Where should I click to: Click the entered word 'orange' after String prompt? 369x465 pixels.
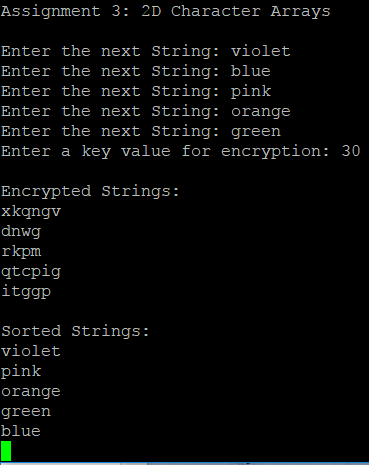click(261, 112)
